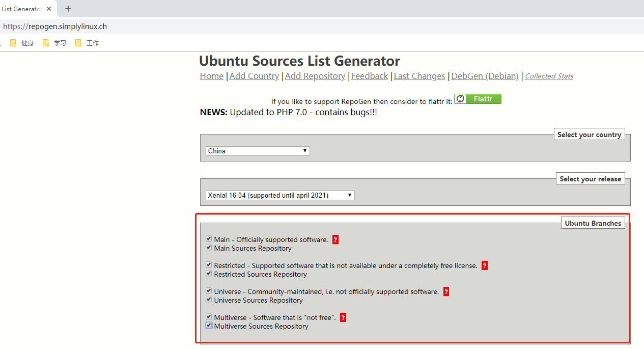The image size is (644, 349).
Task: Uncheck Restricted supported software checkbox
Action: point(209,264)
